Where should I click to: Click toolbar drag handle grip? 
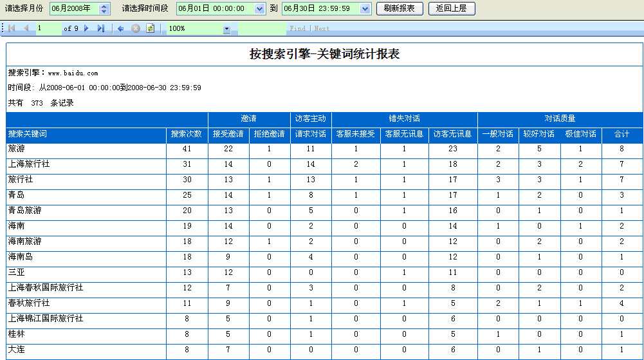[3, 28]
